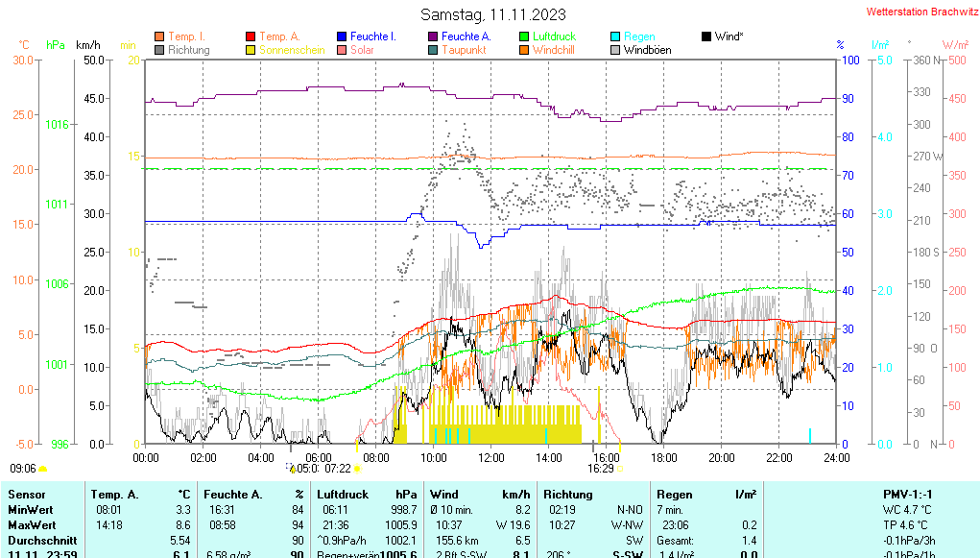
Task: Select the Solar legend label
Action: [362, 50]
